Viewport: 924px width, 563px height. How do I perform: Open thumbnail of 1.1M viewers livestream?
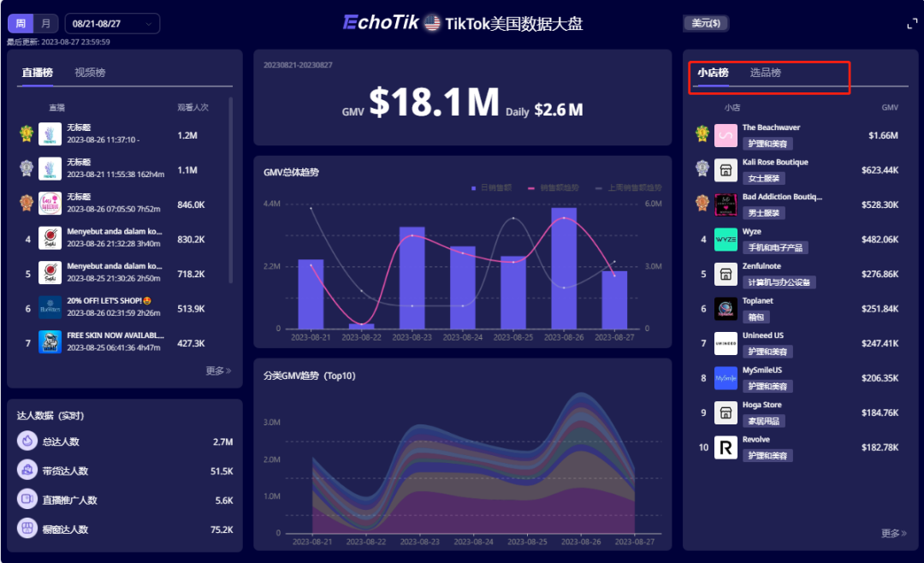click(50, 169)
